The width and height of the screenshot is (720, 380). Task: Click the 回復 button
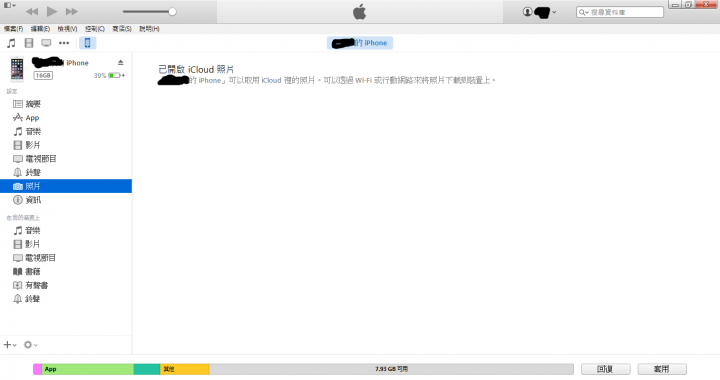606,369
